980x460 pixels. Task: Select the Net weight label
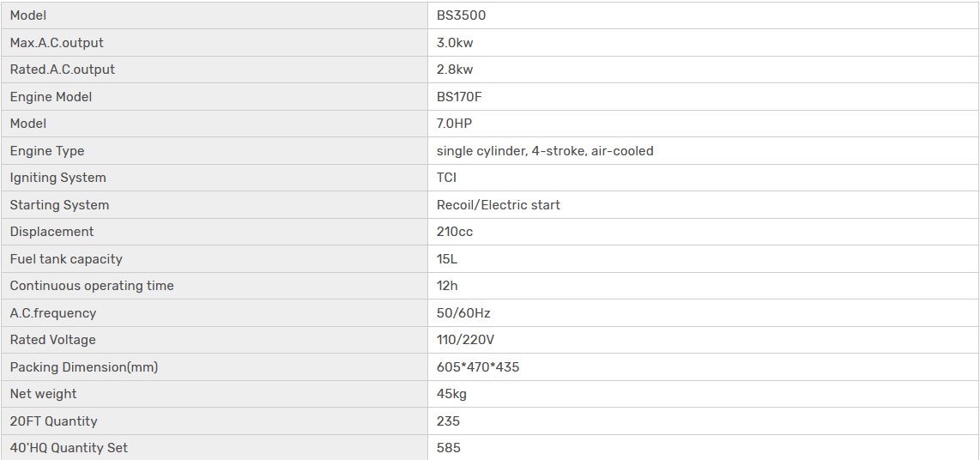point(43,394)
